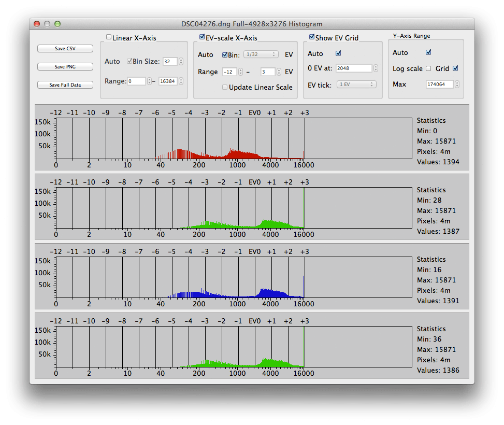Open the EV tick dropdown

click(356, 84)
